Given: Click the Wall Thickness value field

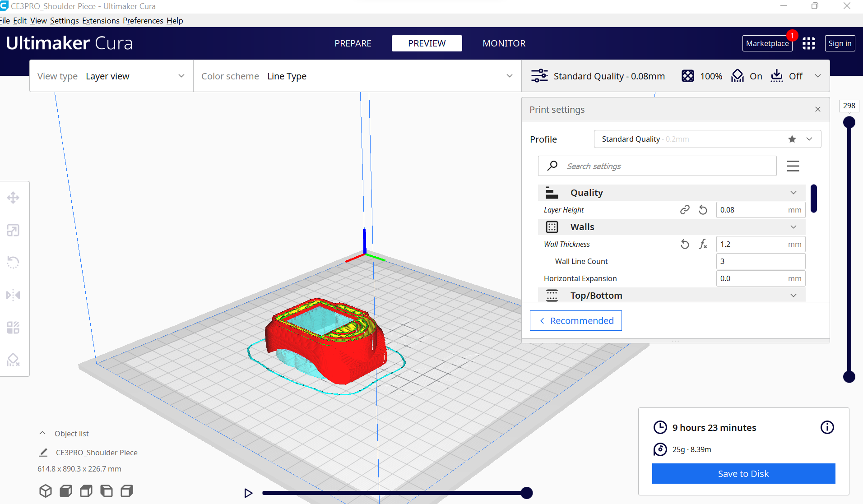Looking at the screenshot, I should click(761, 244).
